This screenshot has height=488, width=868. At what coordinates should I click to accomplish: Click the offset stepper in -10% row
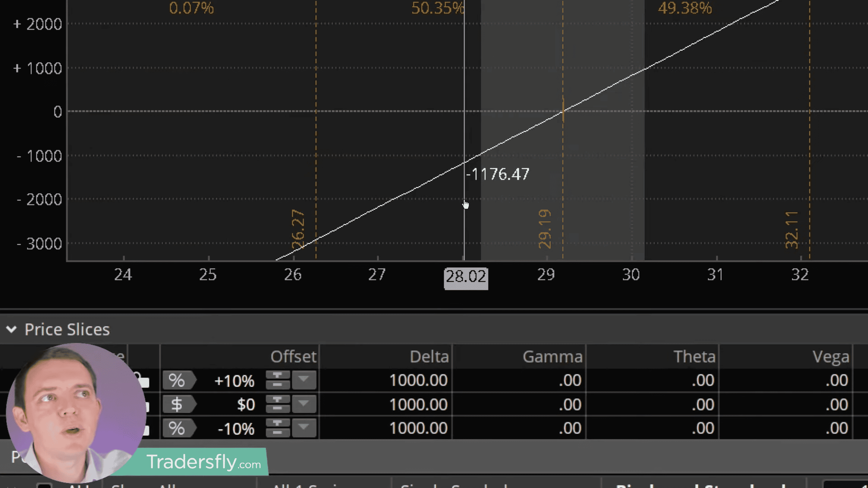(278, 428)
